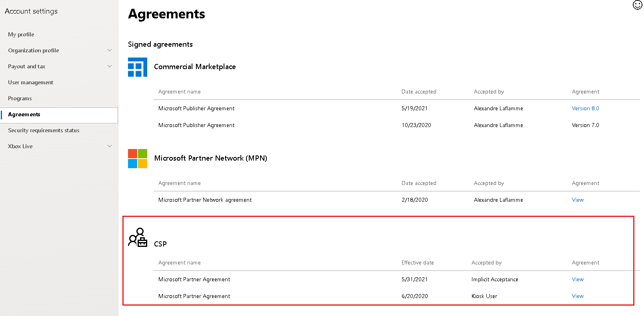Click the Effective date column header
Screen dimensions: 644x316
pyautogui.click(x=418, y=262)
